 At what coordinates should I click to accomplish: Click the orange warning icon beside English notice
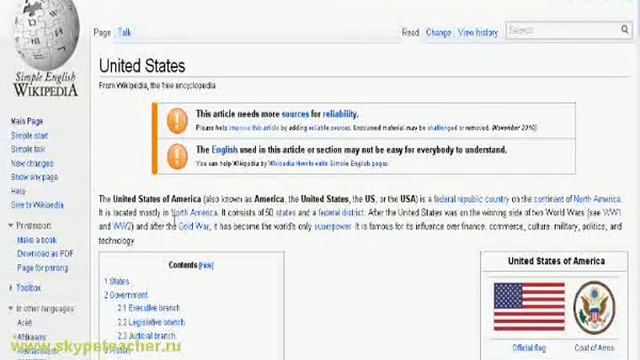pyautogui.click(x=177, y=156)
